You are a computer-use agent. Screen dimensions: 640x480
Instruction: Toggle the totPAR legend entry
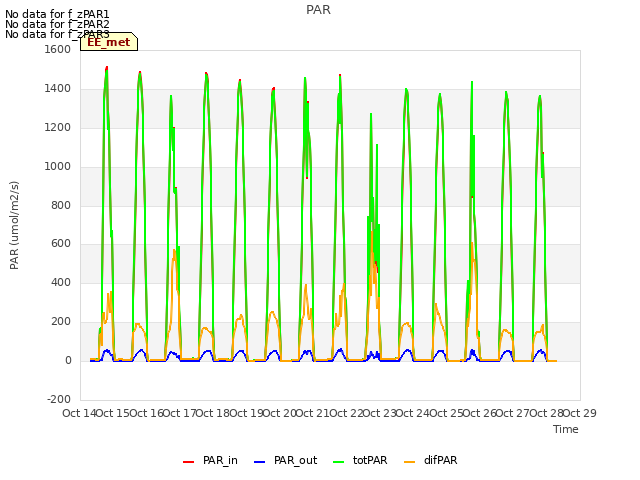(x=360, y=460)
